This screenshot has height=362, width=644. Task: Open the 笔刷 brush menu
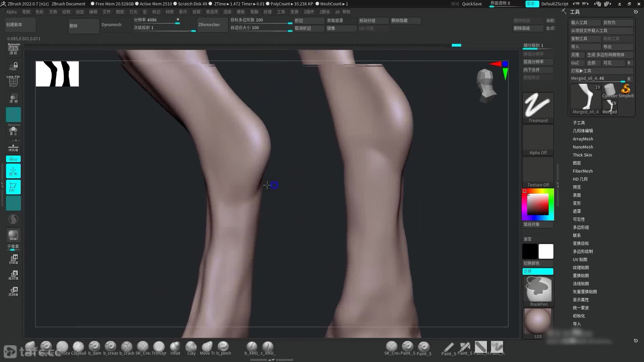[x=26, y=12]
